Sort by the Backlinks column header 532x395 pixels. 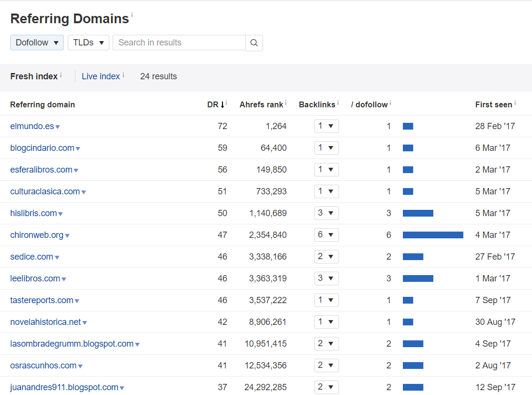317,104
